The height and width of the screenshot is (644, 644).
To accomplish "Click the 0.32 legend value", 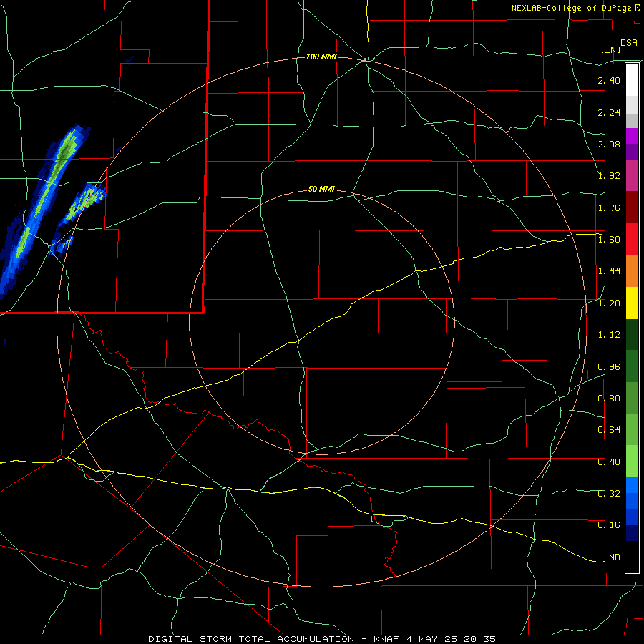I will click(609, 494).
